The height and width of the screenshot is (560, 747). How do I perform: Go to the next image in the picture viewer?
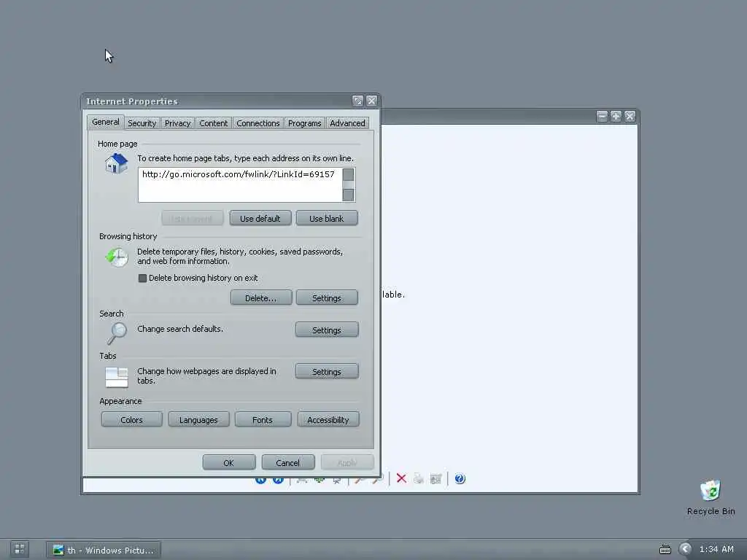[278, 480]
